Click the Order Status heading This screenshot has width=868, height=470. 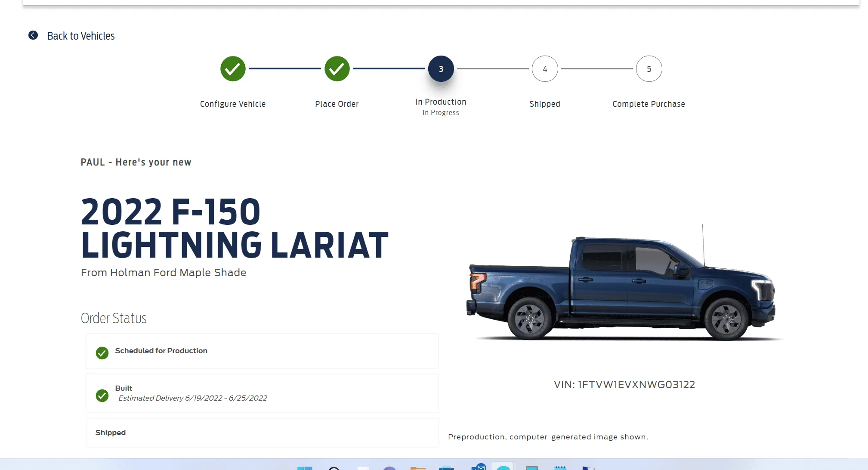click(x=114, y=318)
